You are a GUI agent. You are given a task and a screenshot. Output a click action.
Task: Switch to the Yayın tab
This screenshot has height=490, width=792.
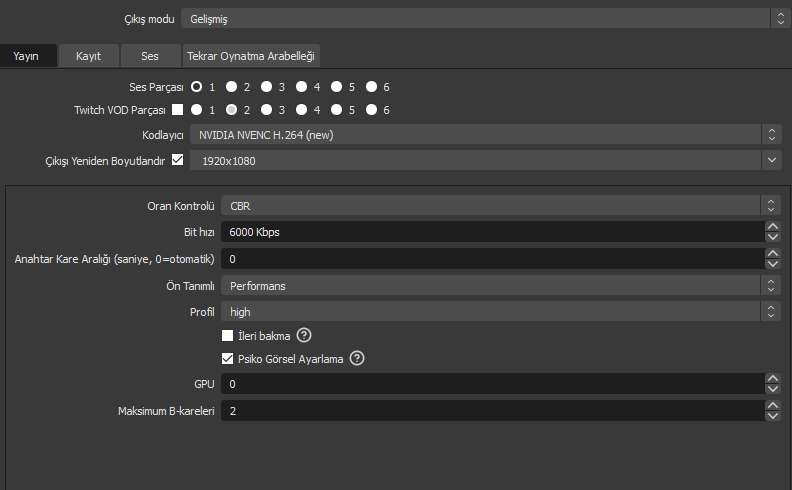point(26,56)
